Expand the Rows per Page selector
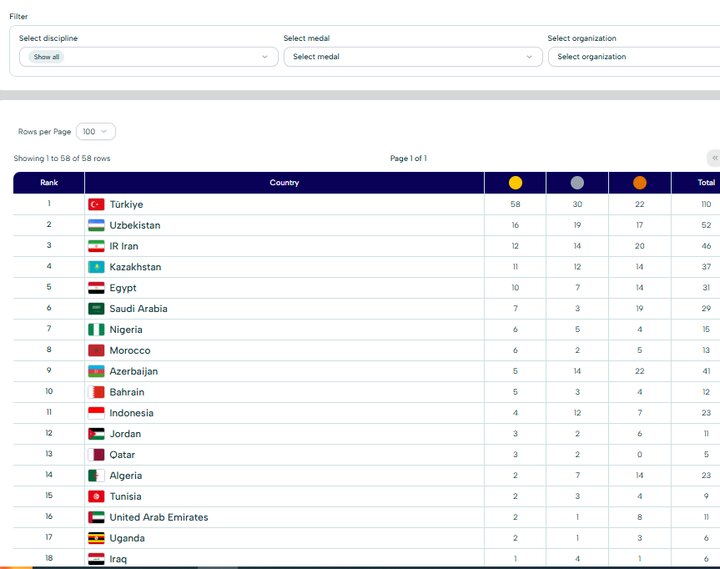This screenshot has height=569, width=720. pyautogui.click(x=96, y=132)
